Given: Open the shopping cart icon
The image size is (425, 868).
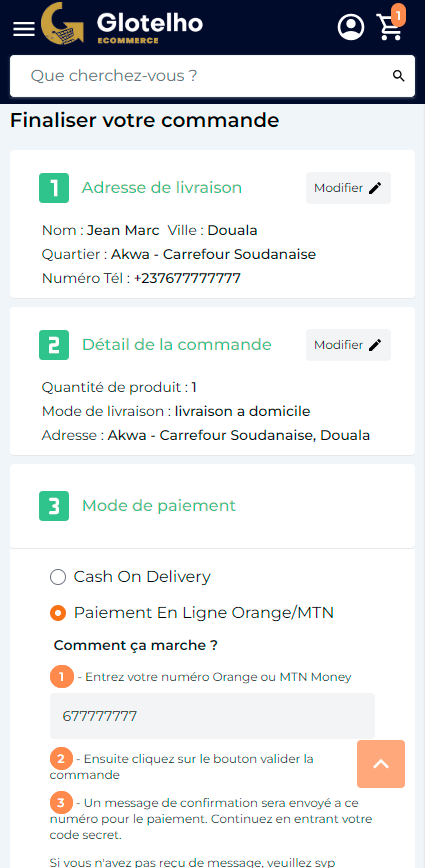Looking at the screenshot, I should (x=390, y=28).
